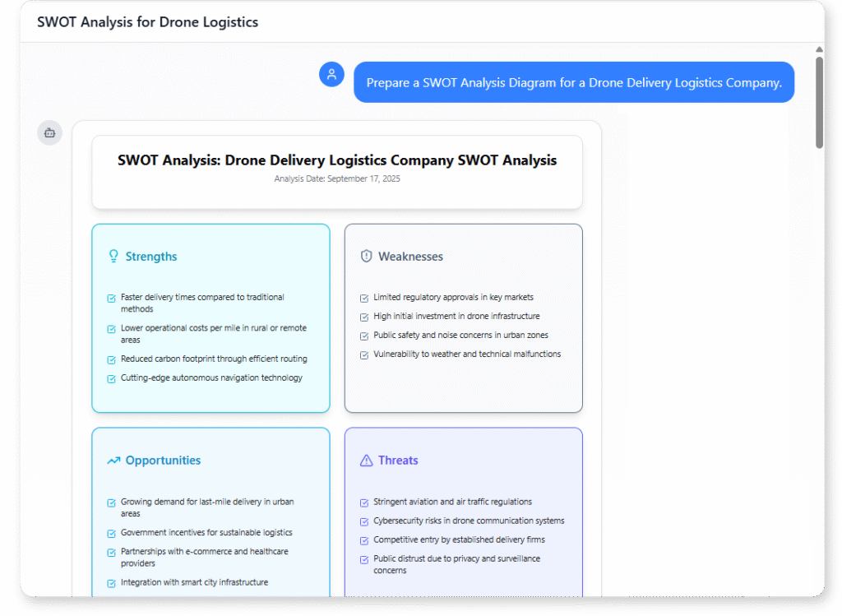Click the trending-arrow icon beside Opportunities
Viewport: 842px width, 616px height.
pyautogui.click(x=113, y=460)
